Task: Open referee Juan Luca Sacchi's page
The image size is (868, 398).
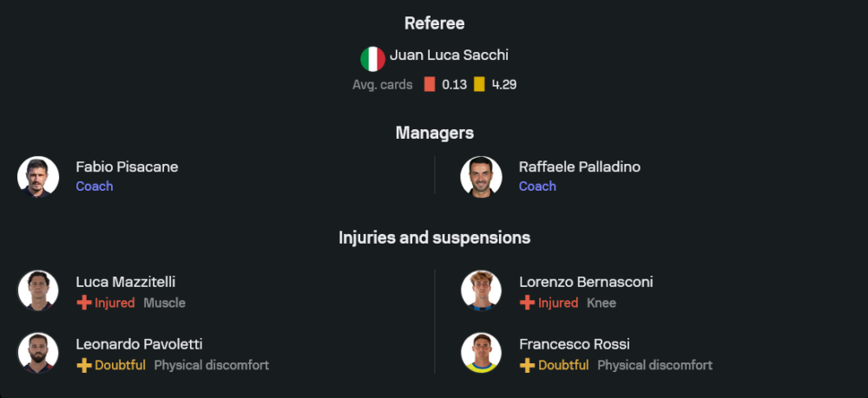Action: pyautogui.click(x=449, y=55)
